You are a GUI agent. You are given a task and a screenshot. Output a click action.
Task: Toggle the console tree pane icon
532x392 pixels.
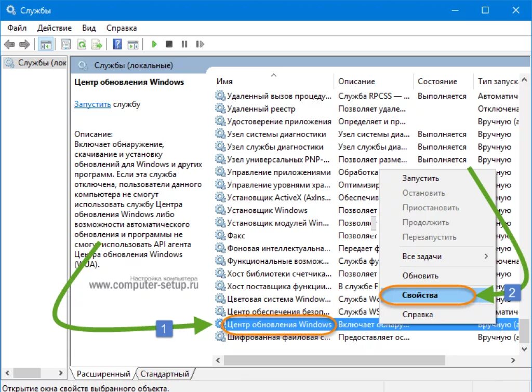[x=46, y=45]
